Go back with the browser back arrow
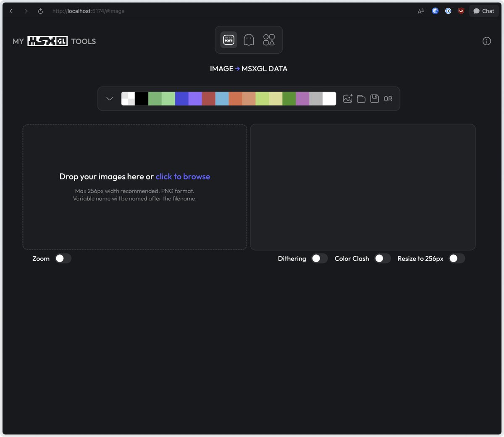 [x=11, y=11]
